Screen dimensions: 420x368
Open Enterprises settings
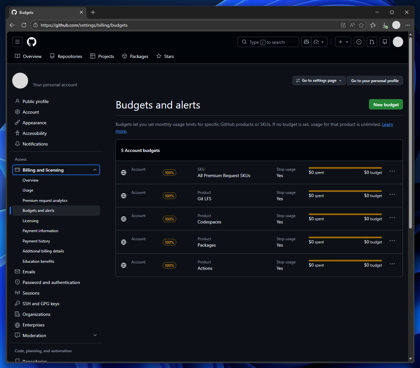pyautogui.click(x=33, y=325)
